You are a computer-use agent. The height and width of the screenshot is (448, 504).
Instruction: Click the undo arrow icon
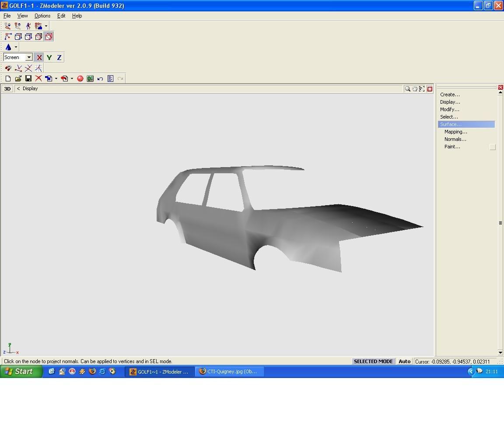100,78
